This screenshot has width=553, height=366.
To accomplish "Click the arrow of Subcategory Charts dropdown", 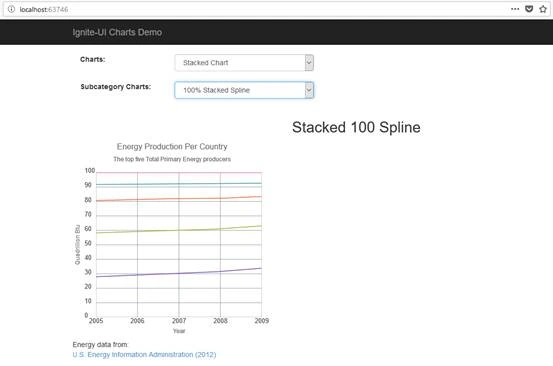I will 309,90.
